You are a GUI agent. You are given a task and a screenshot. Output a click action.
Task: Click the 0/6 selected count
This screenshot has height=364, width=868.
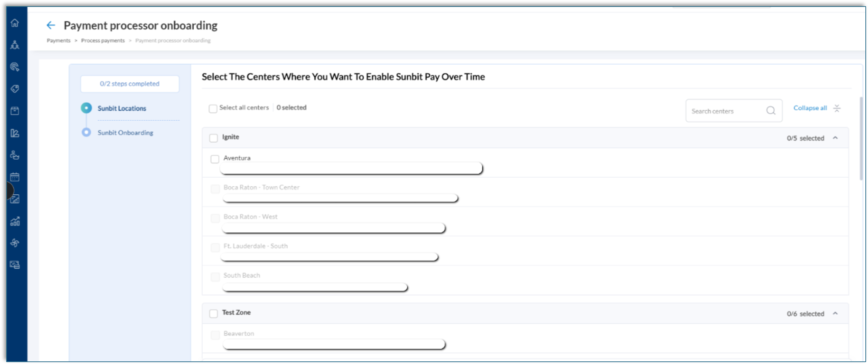[805, 314]
